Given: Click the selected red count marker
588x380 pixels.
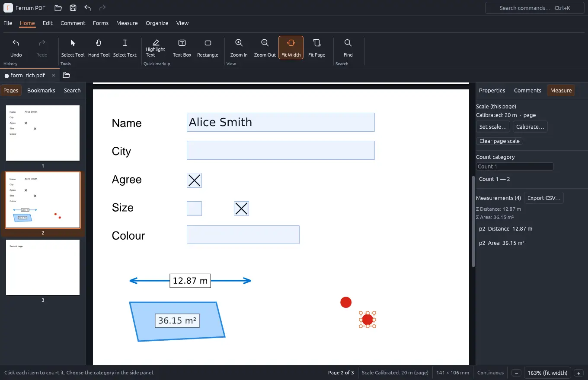Looking at the screenshot, I should 367,320.
